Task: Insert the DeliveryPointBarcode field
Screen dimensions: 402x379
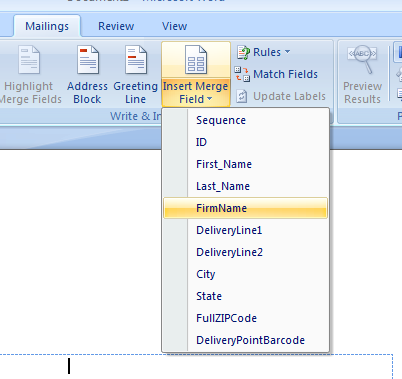Action: 245,340
